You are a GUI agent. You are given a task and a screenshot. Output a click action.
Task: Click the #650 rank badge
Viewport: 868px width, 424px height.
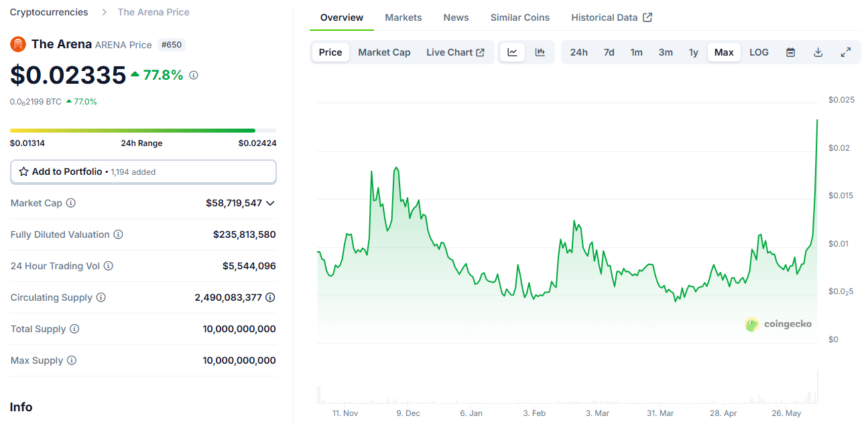172,45
